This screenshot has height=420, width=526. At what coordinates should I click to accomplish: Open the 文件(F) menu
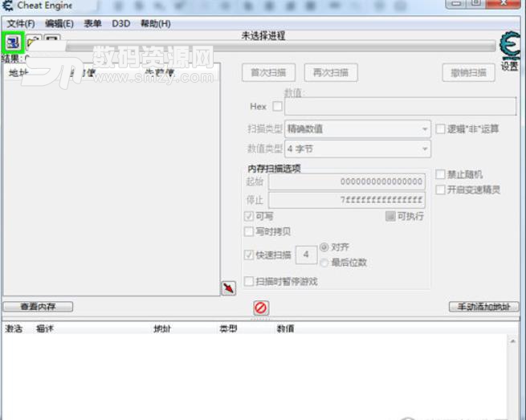tap(21, 23)
